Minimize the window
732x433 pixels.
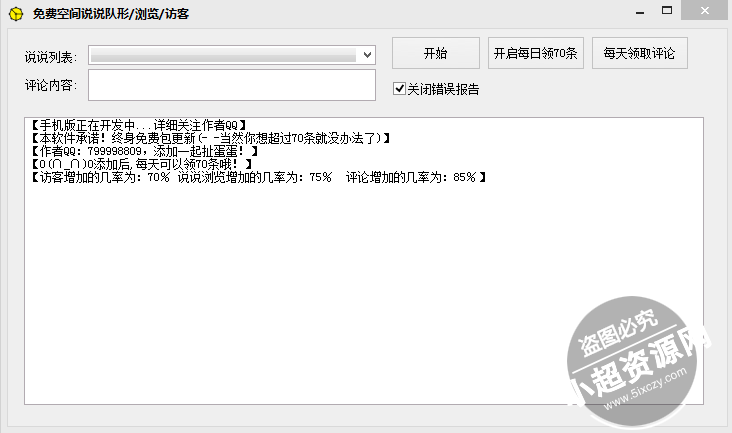[x=640, y=12]
